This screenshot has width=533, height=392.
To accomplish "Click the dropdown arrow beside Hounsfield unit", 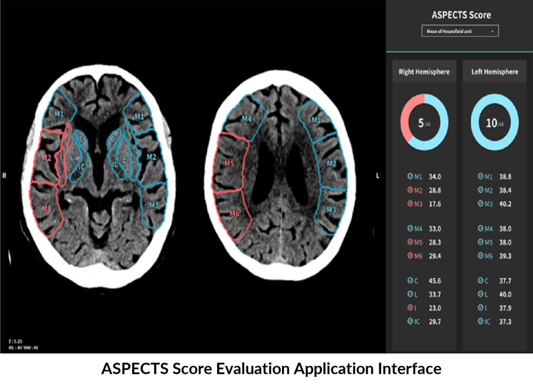I will click(x=492, y=31).
